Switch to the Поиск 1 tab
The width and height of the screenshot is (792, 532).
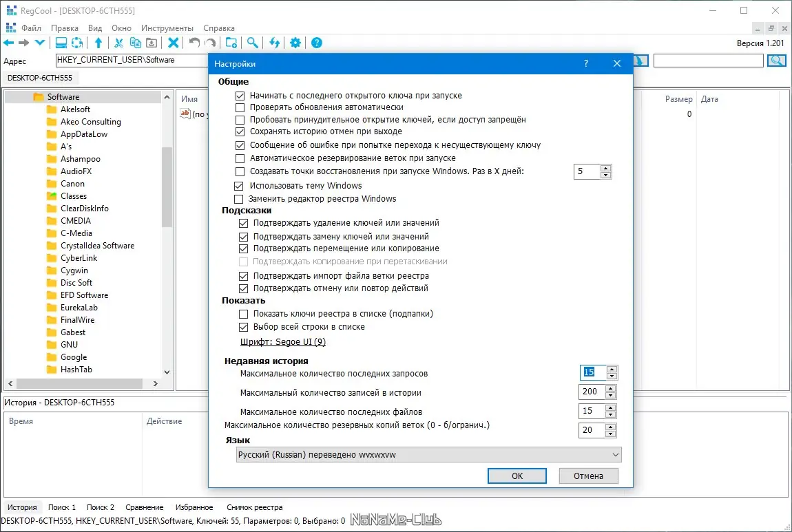61,507
